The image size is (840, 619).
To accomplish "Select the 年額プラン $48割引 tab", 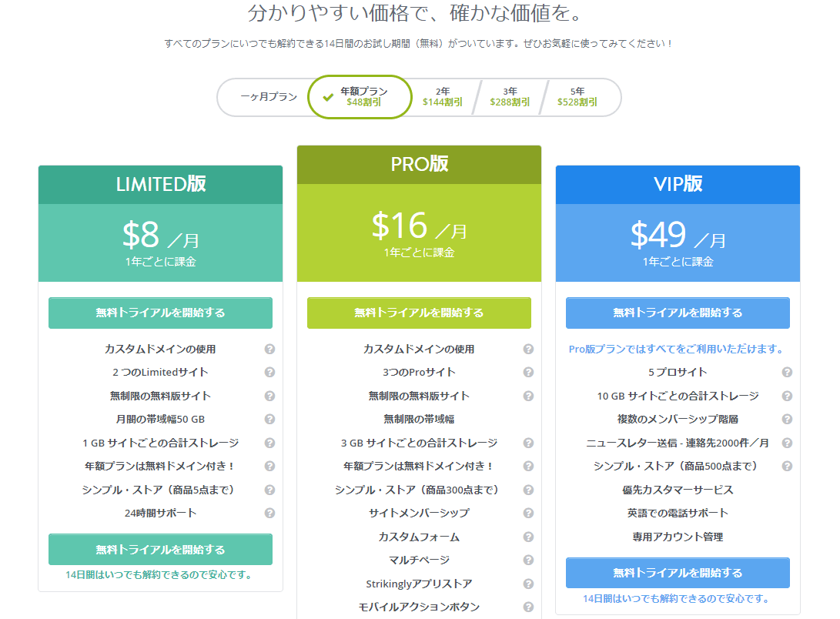I will point(360,97).
